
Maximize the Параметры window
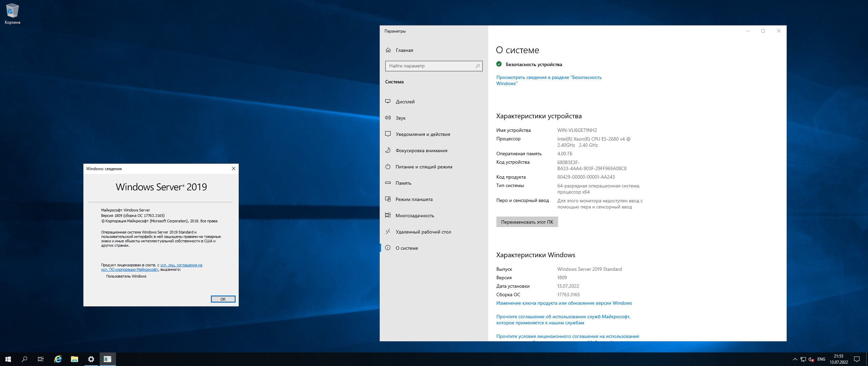click(763, 31)
